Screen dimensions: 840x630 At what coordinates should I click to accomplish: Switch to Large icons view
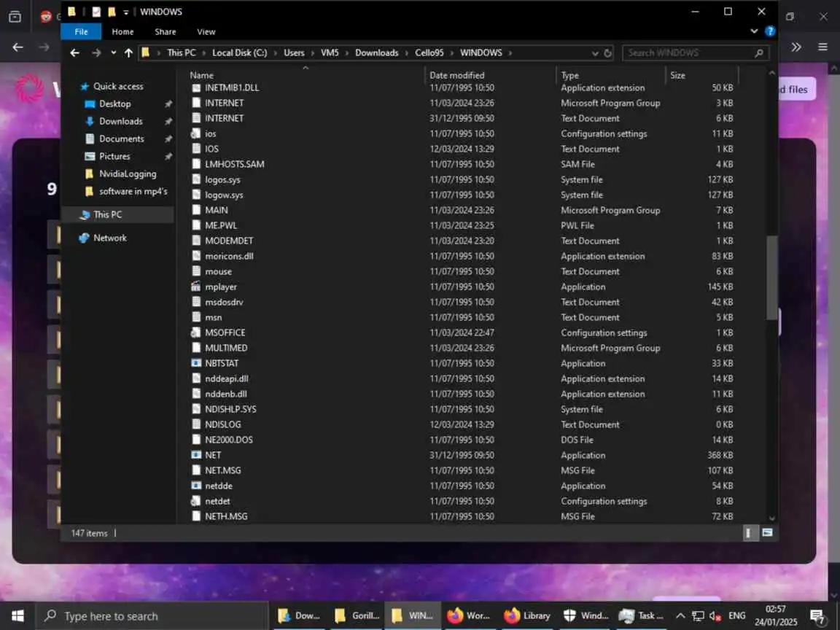point(767,532)
